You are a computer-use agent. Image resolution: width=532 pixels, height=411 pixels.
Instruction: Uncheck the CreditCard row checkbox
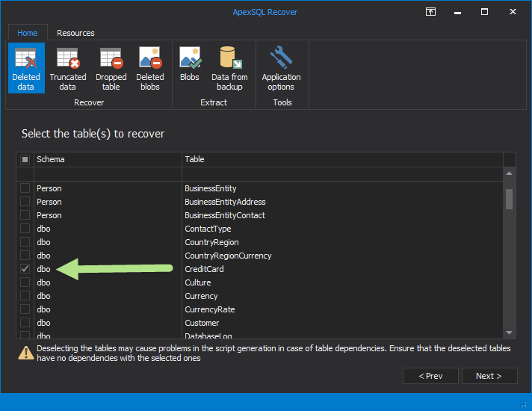coord(25,269)
